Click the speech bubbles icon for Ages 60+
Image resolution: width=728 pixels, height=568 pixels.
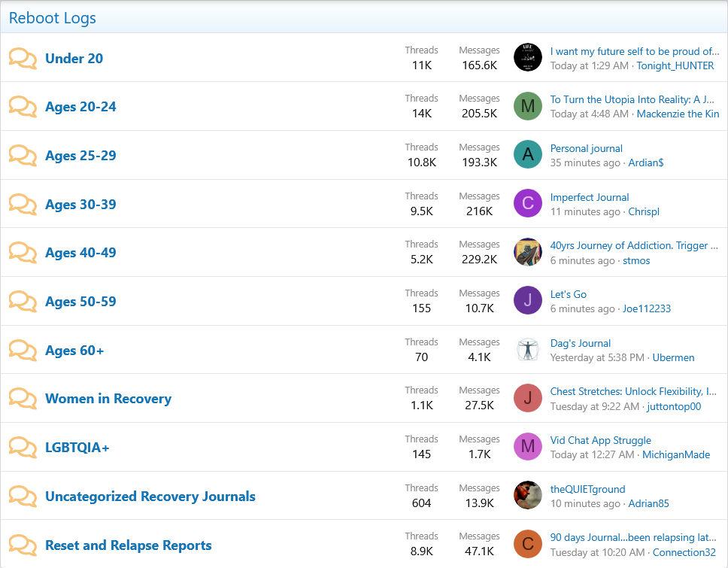tap(23, 351)
